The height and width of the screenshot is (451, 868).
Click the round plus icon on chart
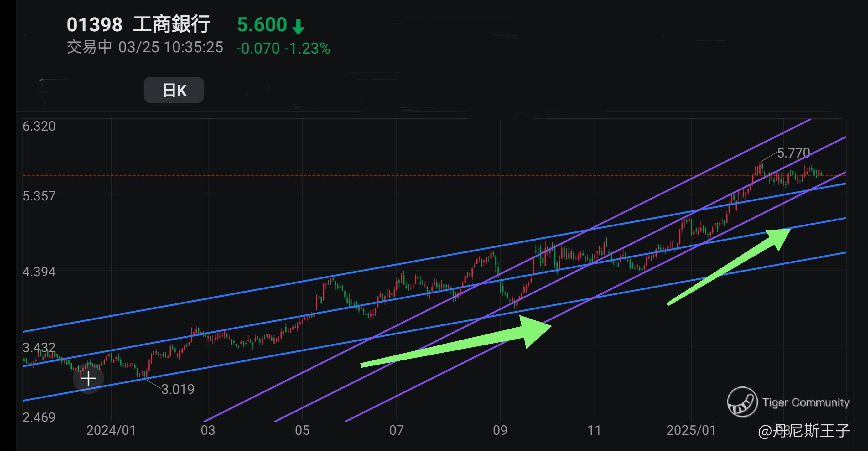pos(88,379)
